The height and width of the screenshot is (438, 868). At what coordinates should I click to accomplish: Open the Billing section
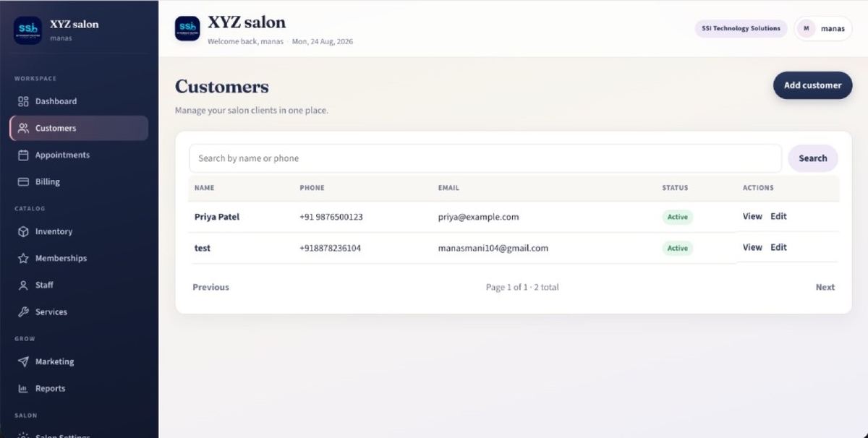point(79,181)
